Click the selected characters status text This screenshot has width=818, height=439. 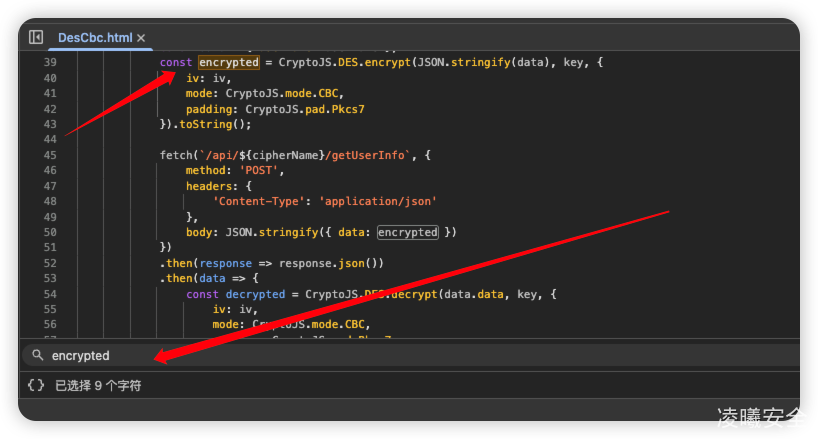click(x=98, y=385)
